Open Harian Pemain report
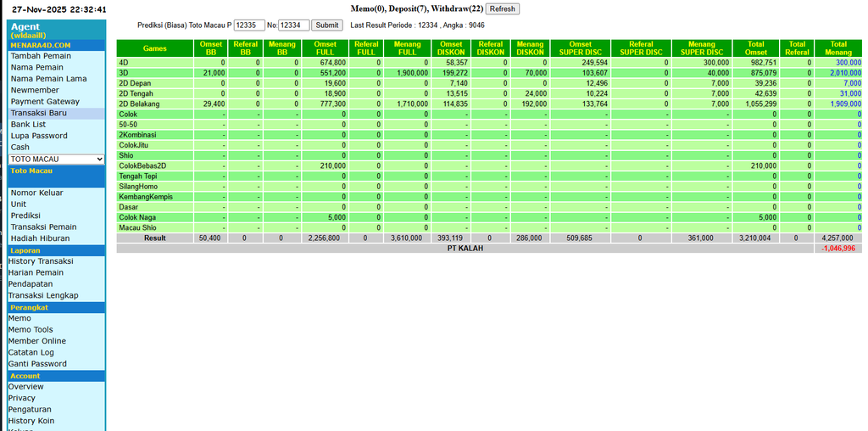This screenshot has width=868, height=431. tap(36, 272)
